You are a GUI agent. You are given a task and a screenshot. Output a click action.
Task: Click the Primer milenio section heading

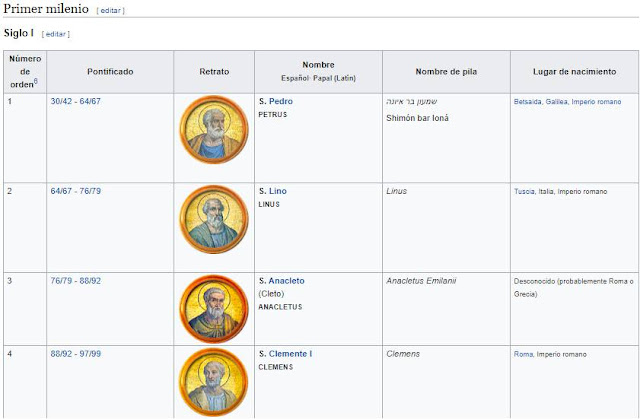(x=46, y=9)
